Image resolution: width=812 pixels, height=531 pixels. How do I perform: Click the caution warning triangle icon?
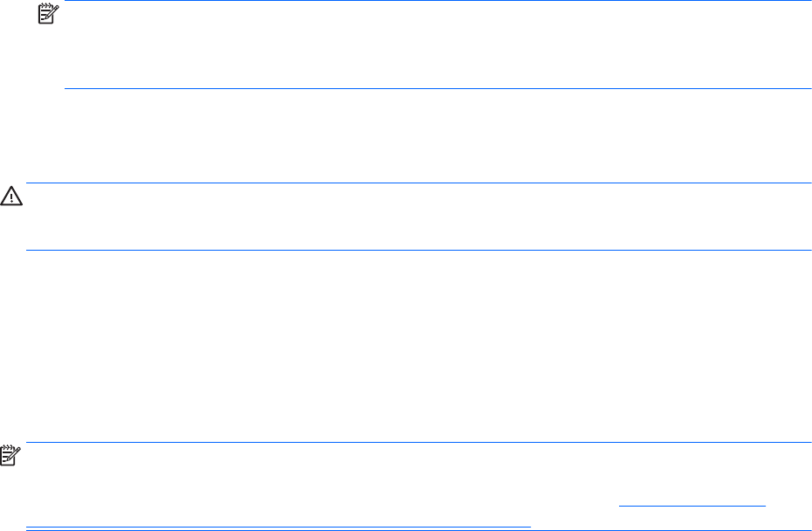12,197
